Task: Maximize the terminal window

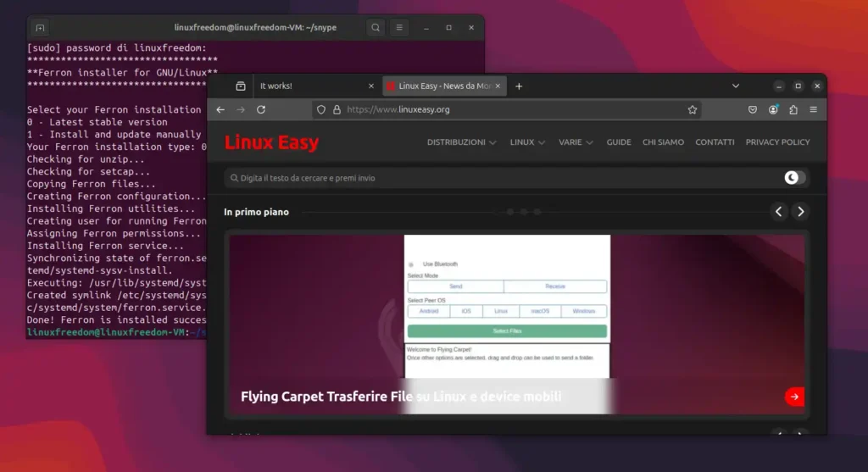Action: [449, 28]
